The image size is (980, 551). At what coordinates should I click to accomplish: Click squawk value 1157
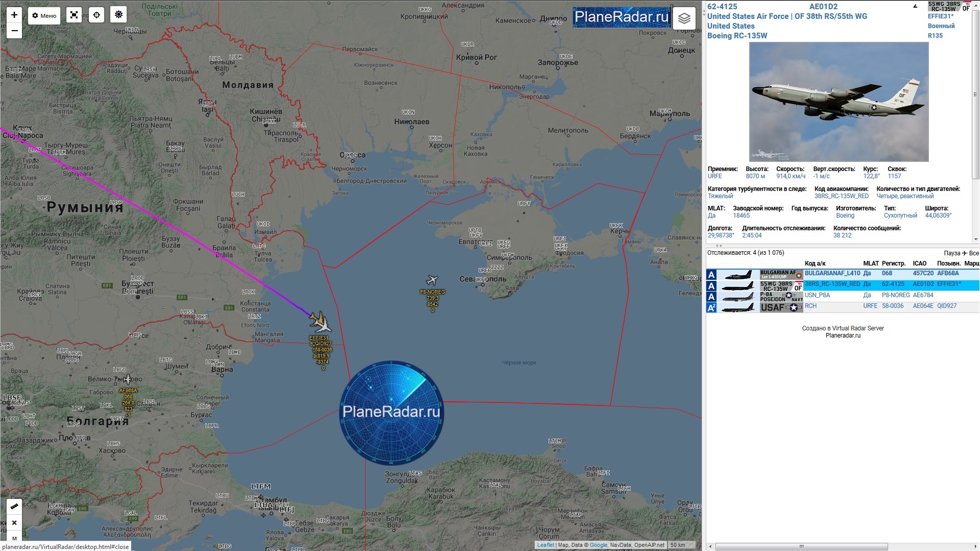point(894,176)
